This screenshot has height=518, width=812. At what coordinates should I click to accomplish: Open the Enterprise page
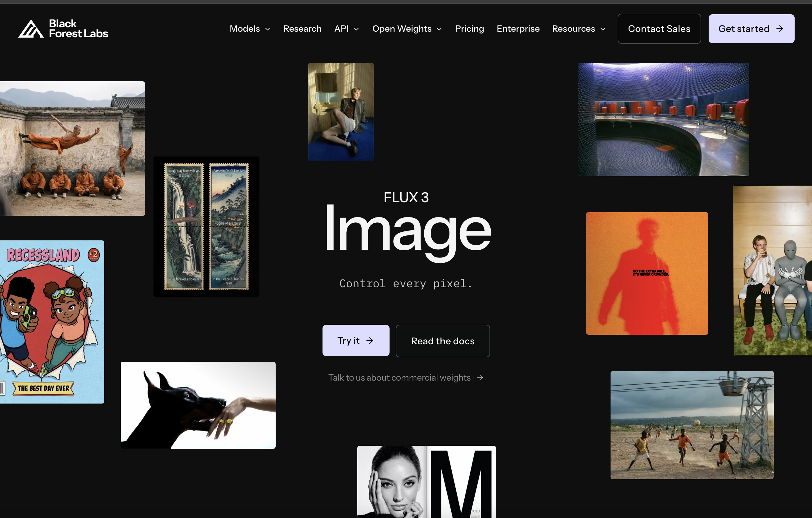[518, 29]
